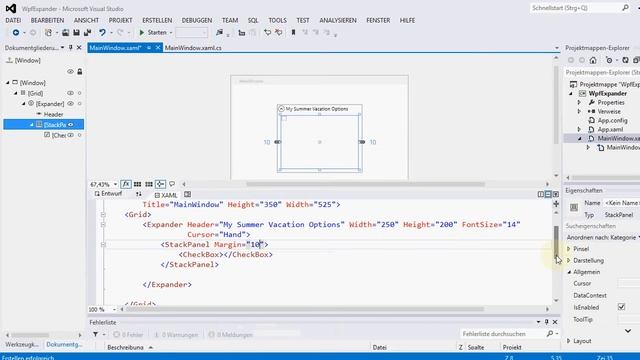Select App.config in the solution explorer
Image resolution: width=640 pixels, height=360 pixels.
612,120
